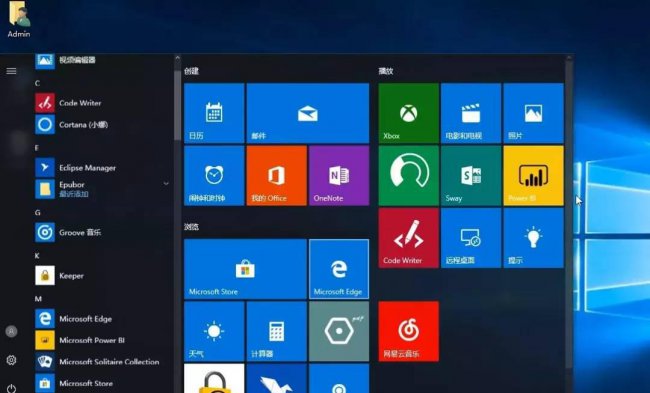Click the Power button in the Start sidebar
Image resolution: width=650 pixels, height=393 pixels.
pos(12,388)
